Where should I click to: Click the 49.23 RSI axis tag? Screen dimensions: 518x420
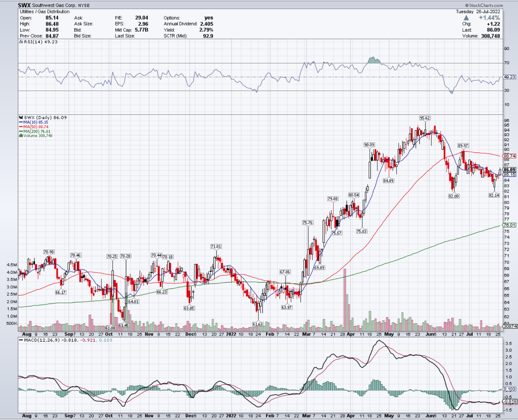tap(509, 77)
